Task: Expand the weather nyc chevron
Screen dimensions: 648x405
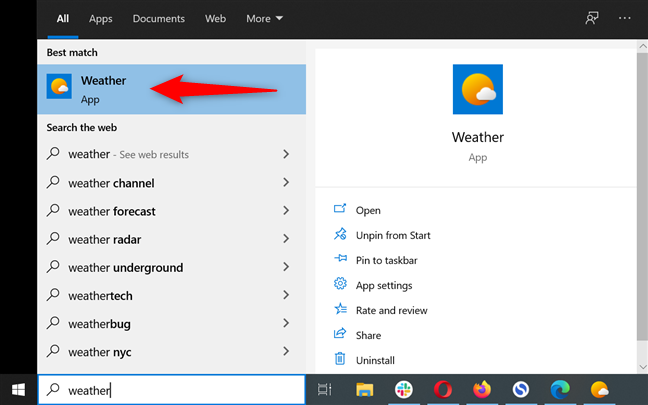Action: pos(286,351)
